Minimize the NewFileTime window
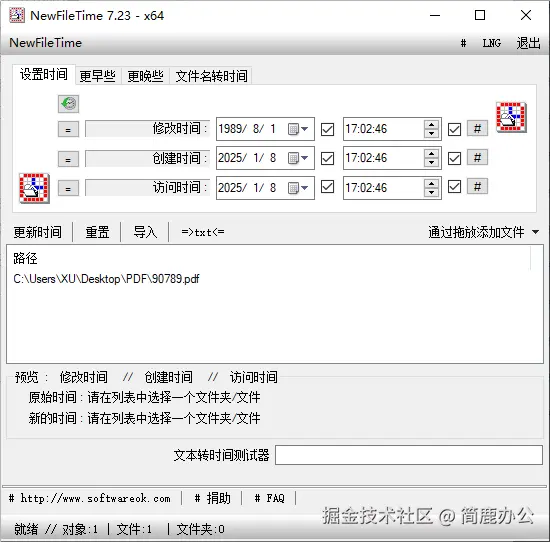 [435, 15]
